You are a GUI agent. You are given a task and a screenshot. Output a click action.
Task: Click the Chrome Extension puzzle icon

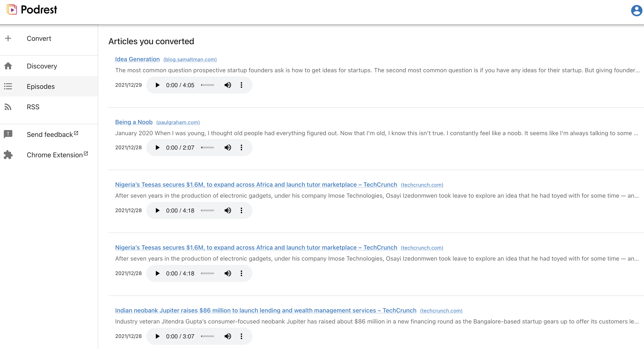(x=8, y=155)
